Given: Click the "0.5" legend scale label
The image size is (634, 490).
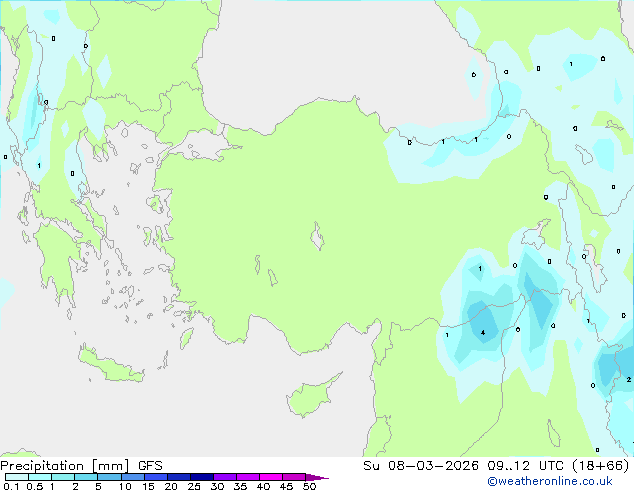Looking at the screenshot, I should point(35,486).
